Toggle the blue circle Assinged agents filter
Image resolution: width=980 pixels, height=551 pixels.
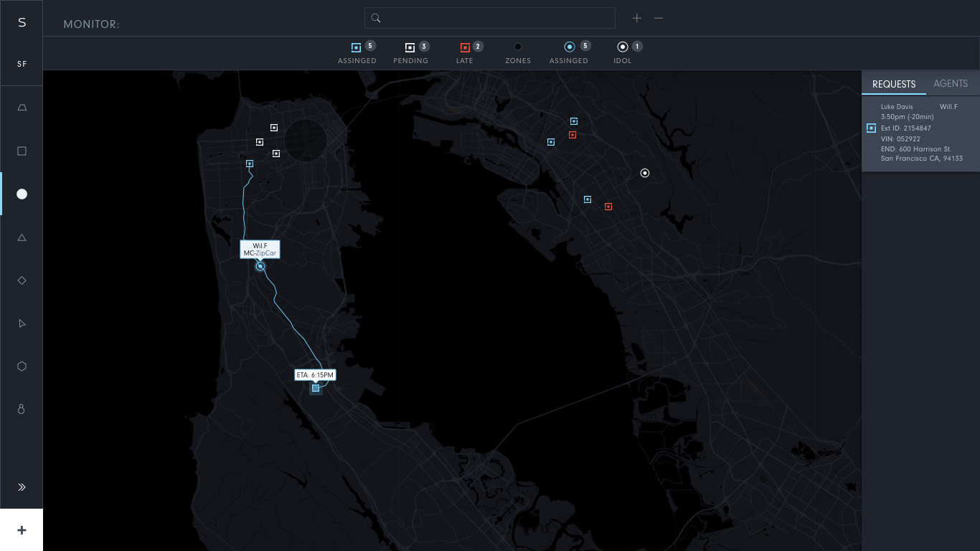(570, 53)
